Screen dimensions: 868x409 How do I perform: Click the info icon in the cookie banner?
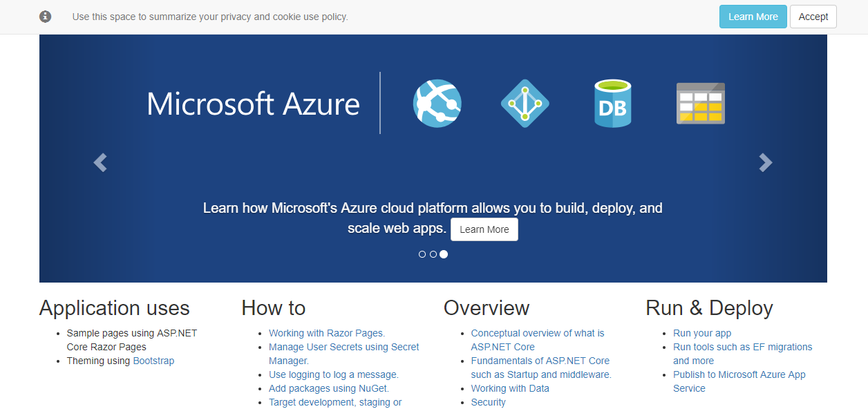pos(45,16)
